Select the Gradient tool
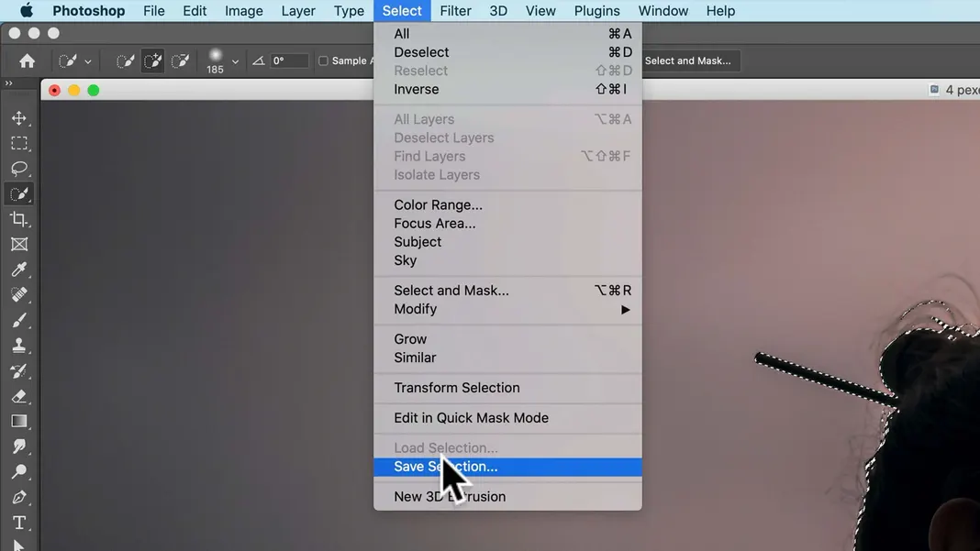Screen dimensions: 980x551 (x=19, y=422)
